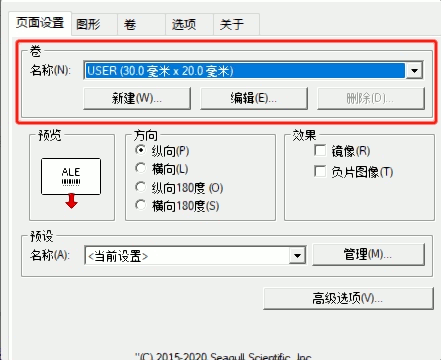Tick the 负片图像(T) checkbox

320,172
